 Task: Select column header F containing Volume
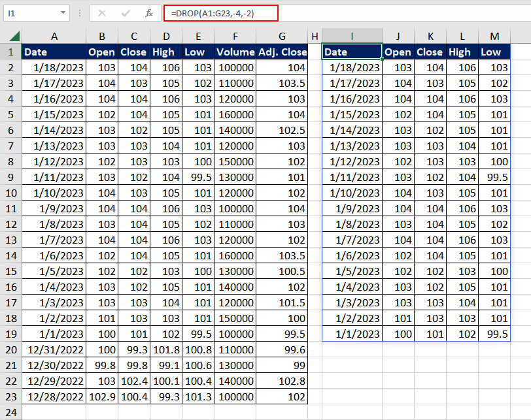[235, 36]
